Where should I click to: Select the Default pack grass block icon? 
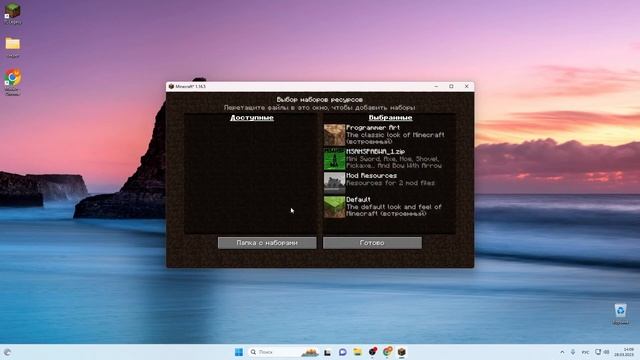(334, 207)
